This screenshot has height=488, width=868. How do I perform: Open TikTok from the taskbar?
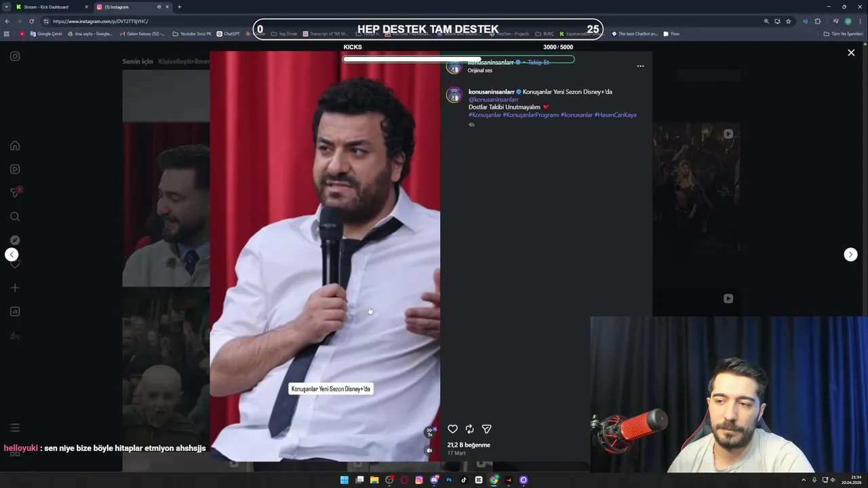click(x=464, y=480)
